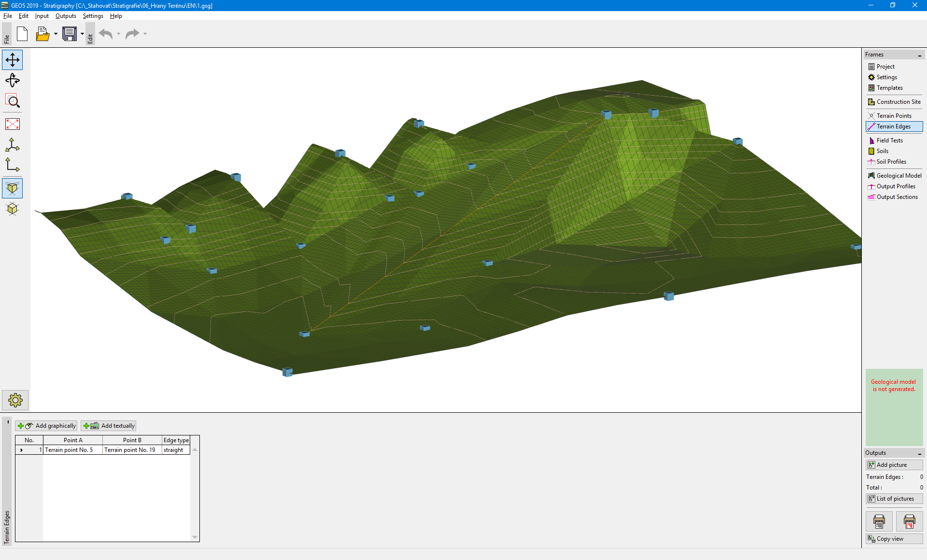Select the Zoom window magnifier tool

tap(13, 101)
